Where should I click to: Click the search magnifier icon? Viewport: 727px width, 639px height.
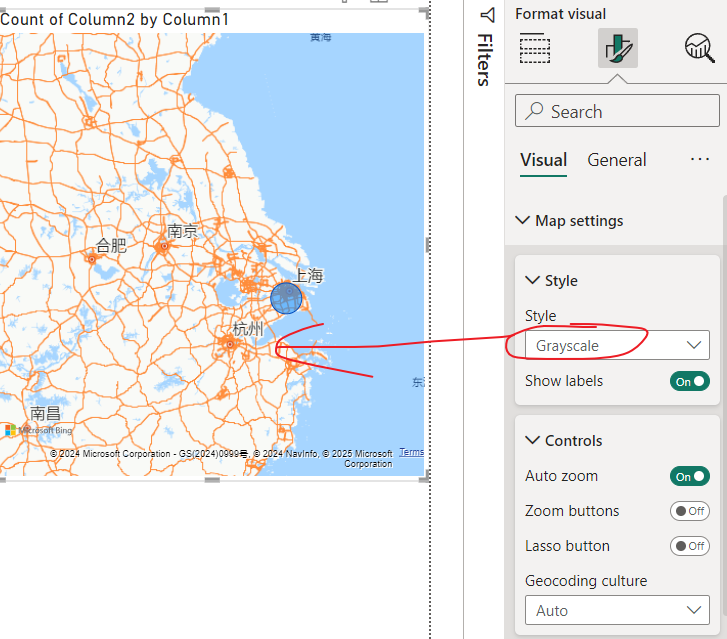(x=534, y=111)
